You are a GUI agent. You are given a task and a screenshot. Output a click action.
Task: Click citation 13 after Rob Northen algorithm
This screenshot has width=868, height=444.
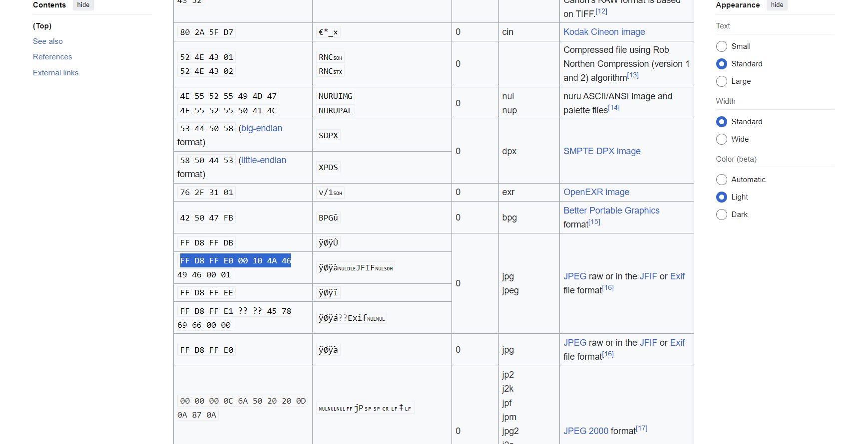(x=633, y=75)
